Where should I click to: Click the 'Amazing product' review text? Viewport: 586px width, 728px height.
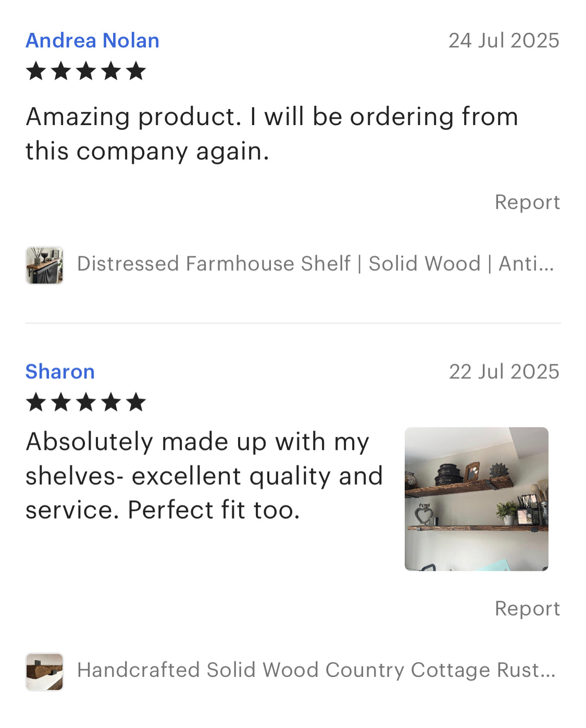(x=272, y=134)
